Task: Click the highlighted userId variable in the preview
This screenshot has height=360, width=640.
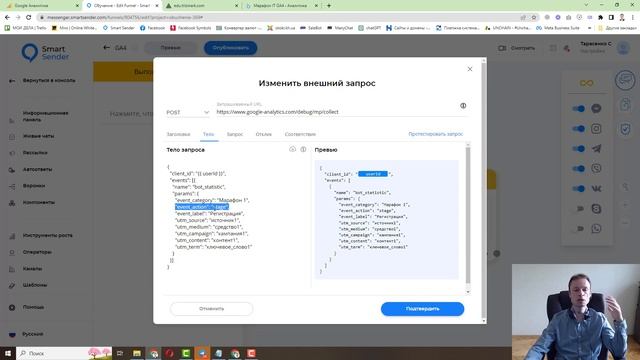Action: 373,174
